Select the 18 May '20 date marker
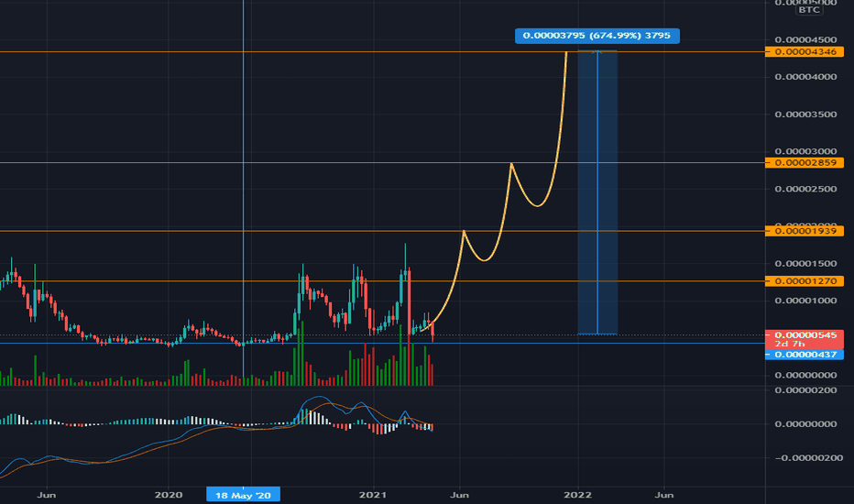The height and width of the screenshot is (504, 854). click(243, 495)
